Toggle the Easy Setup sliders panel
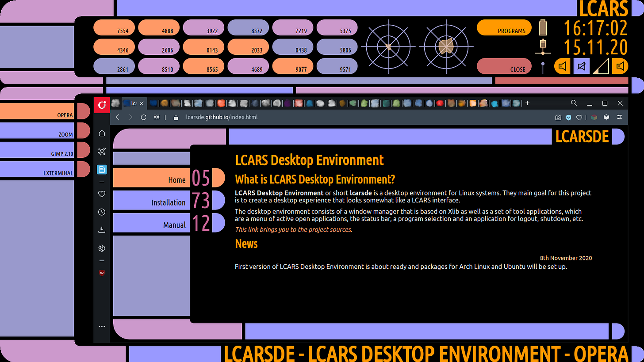This screenshot has width=644, height=362. click(619, 117)
